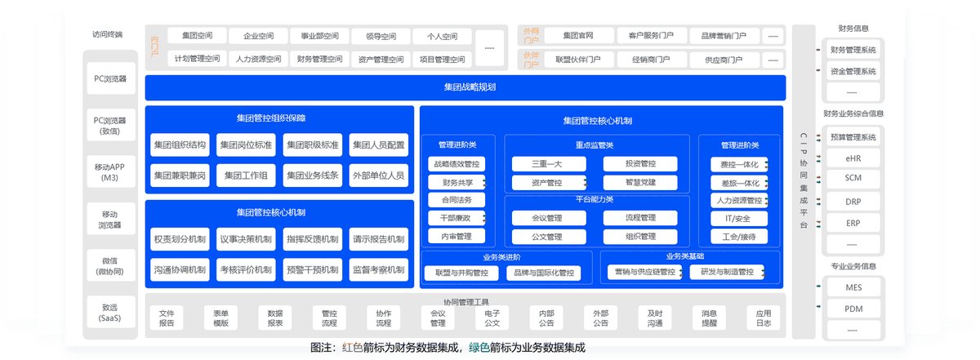Select the 沟通协调机制 box
Viewport: 980px width, 360px height.
pos(180,269)
